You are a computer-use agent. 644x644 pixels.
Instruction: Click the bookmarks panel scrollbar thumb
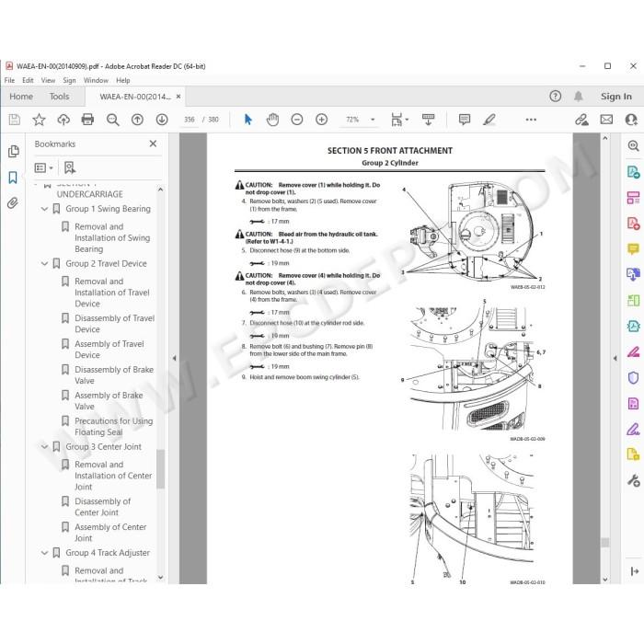tap(161, 468)
